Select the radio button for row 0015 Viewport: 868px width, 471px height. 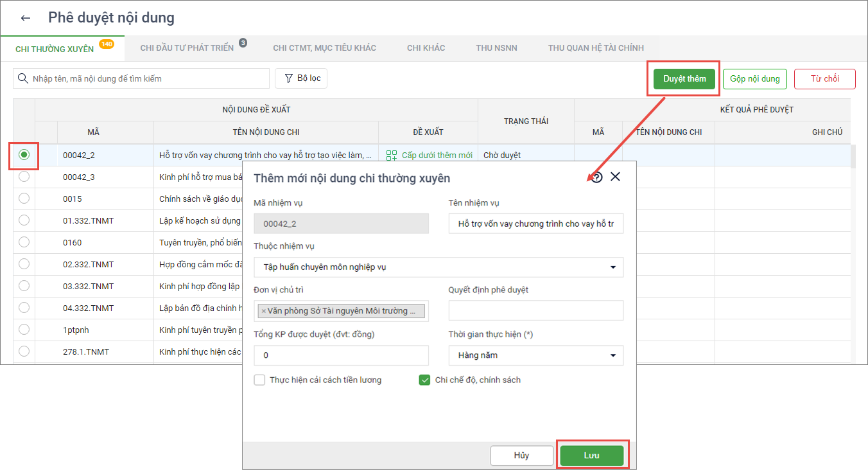(x=24, y=199)
